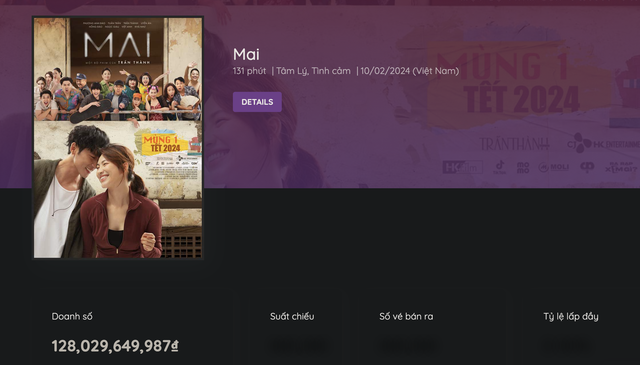Click the MoMo logo in the banner
Viewport: 640px width, 365px height.
523,167
